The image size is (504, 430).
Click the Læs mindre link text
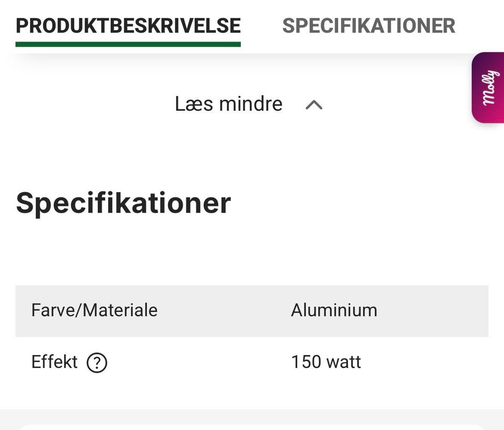click(228, 104)
